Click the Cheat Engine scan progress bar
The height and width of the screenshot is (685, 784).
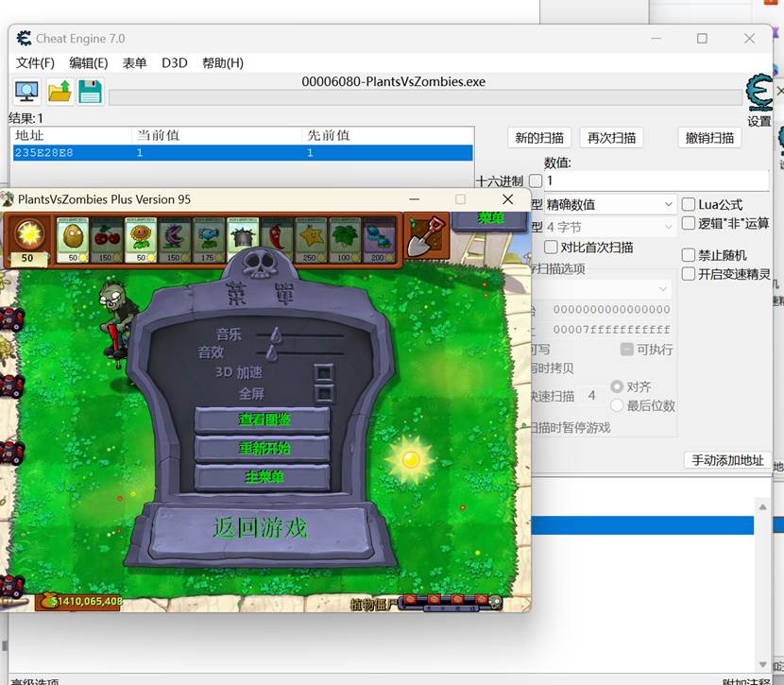(425, 97)
